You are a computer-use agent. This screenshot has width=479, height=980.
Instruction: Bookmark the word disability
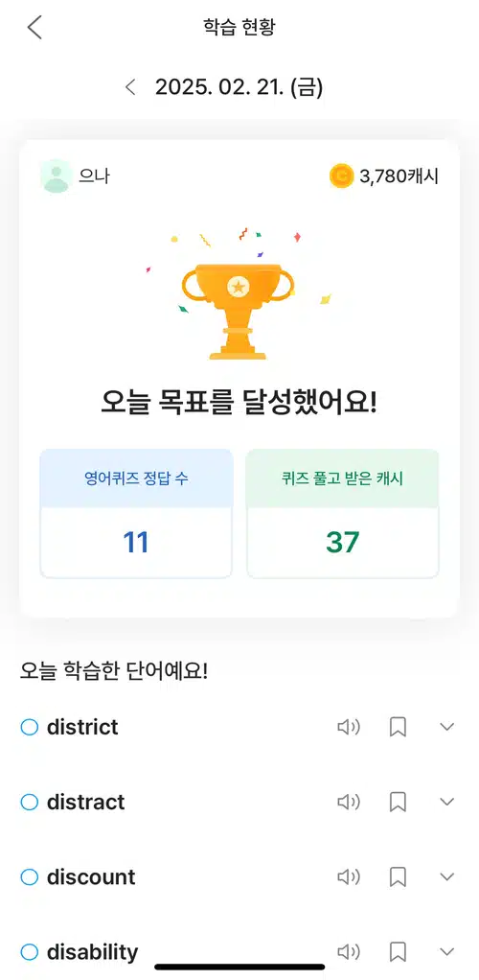click(x=398, y=952)
